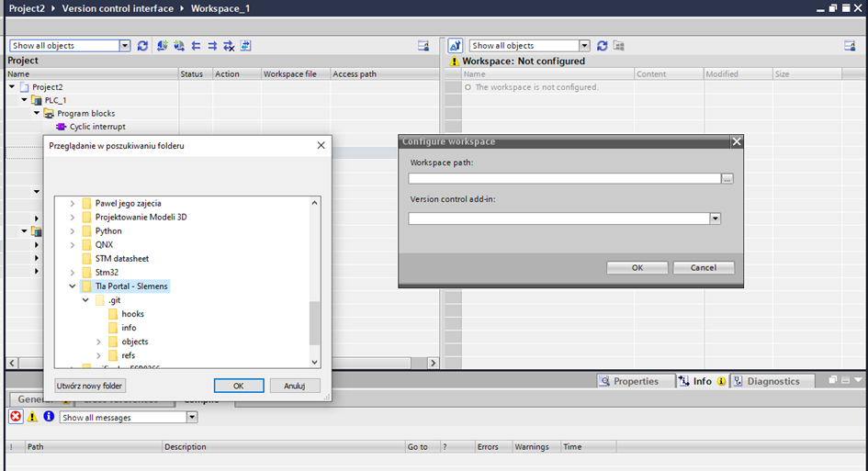This screenshot has width=868, height=471.
Task: Open the 'Show all messages' dropdown
Action: tap(192, 417)
